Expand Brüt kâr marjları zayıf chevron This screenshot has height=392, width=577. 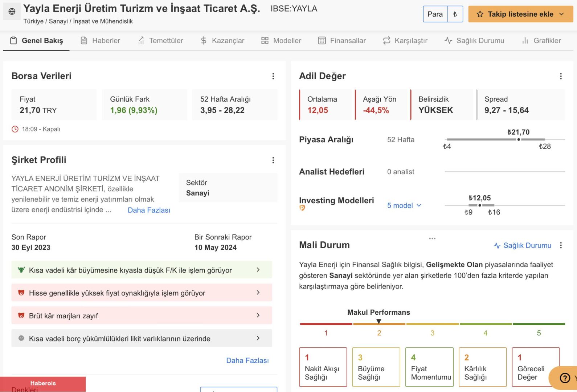tap(258, 315)
